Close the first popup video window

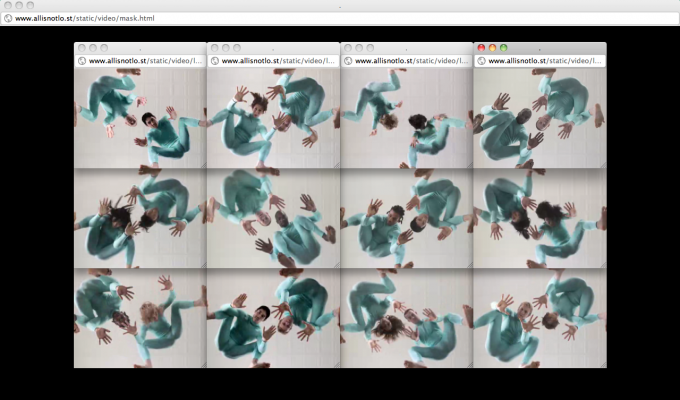click(x=82, y=47)
